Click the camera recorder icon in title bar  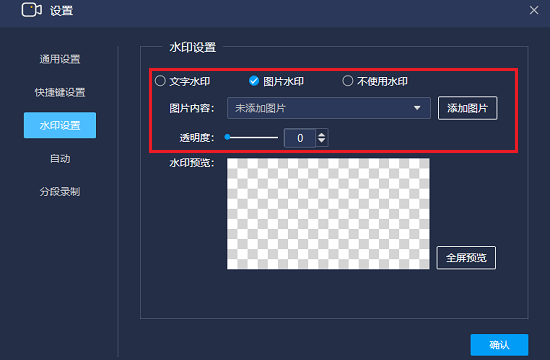click(32, 10)
